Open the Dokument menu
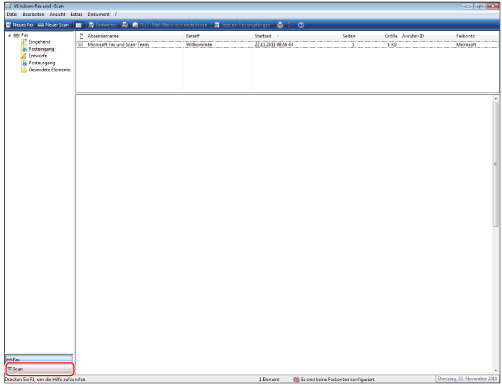 [98, 14]
